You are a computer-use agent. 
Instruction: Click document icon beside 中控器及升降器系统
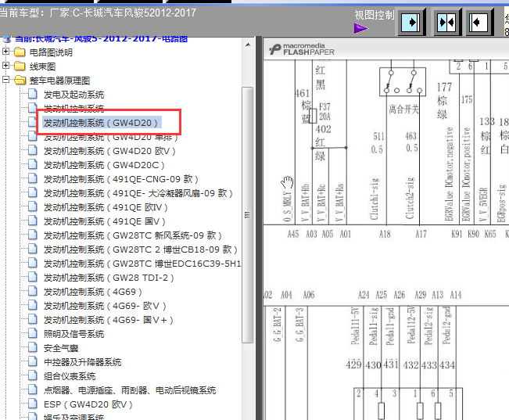pos(33,361)
